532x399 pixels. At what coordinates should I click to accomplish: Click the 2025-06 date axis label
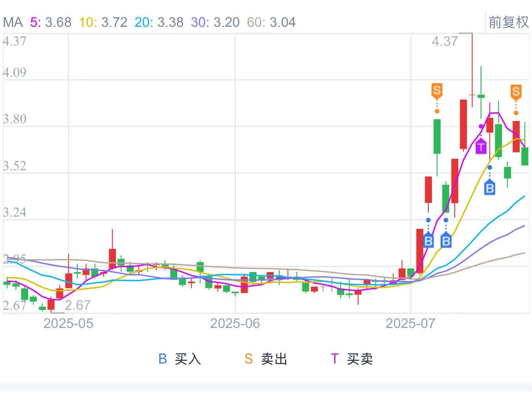point(235,323)
